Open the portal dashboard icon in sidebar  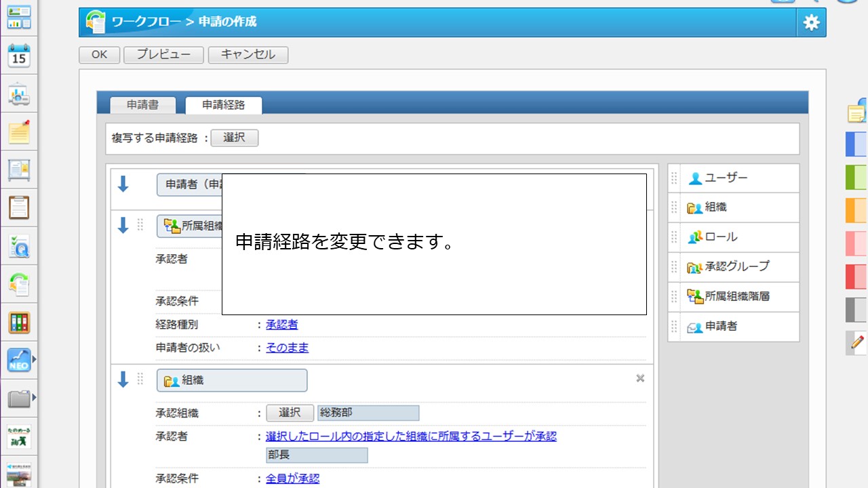point(19,17)
